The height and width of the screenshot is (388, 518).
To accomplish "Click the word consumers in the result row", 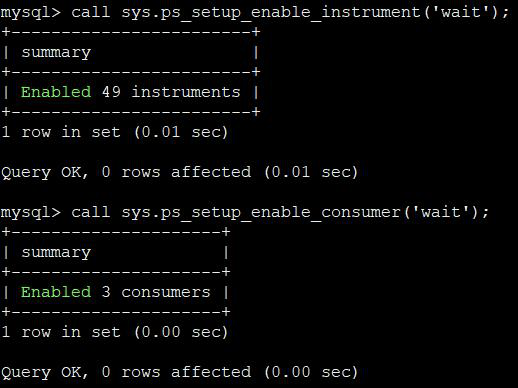I will click(x=166, y=292).
